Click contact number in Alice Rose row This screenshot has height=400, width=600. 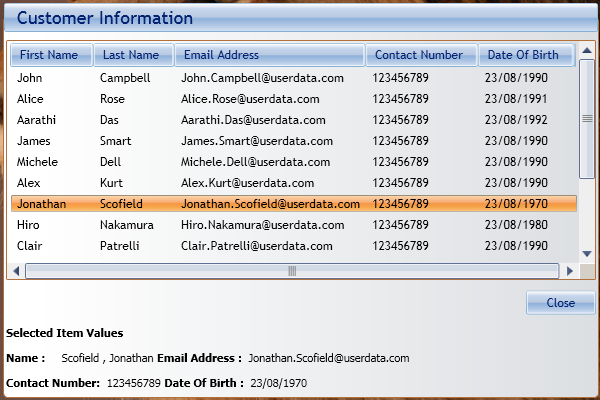400,99
